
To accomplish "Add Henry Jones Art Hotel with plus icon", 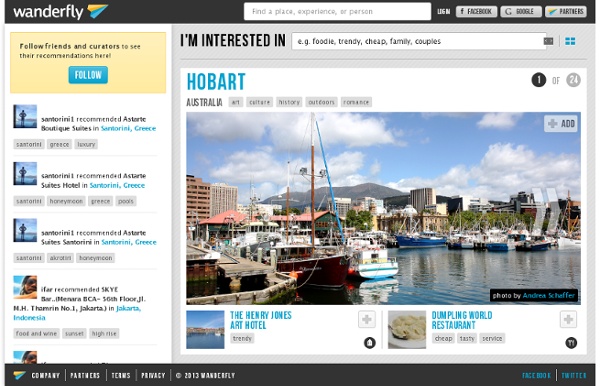I will coord(367,319).
